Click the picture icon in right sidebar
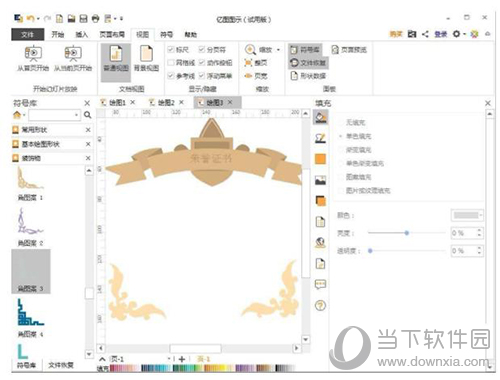This screenshot has height=380, width=500. pyautogui.click(x=320, y=180)
